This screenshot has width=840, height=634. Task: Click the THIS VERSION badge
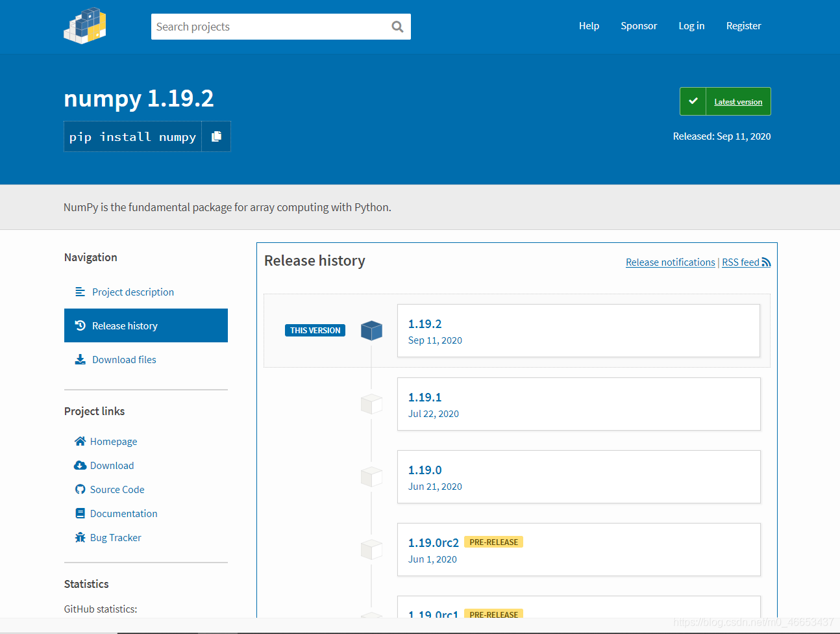315,330
